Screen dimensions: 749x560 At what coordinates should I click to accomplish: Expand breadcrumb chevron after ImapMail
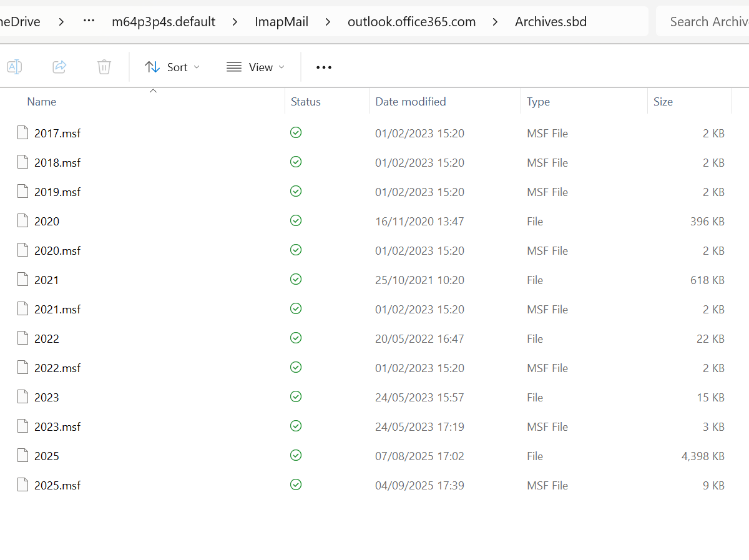coord(328,22)
